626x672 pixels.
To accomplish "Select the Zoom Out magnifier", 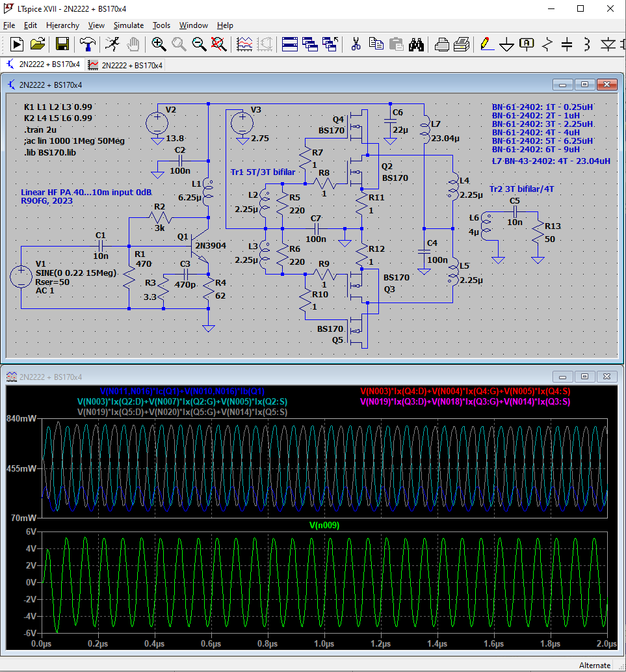I will coord(199,44).
